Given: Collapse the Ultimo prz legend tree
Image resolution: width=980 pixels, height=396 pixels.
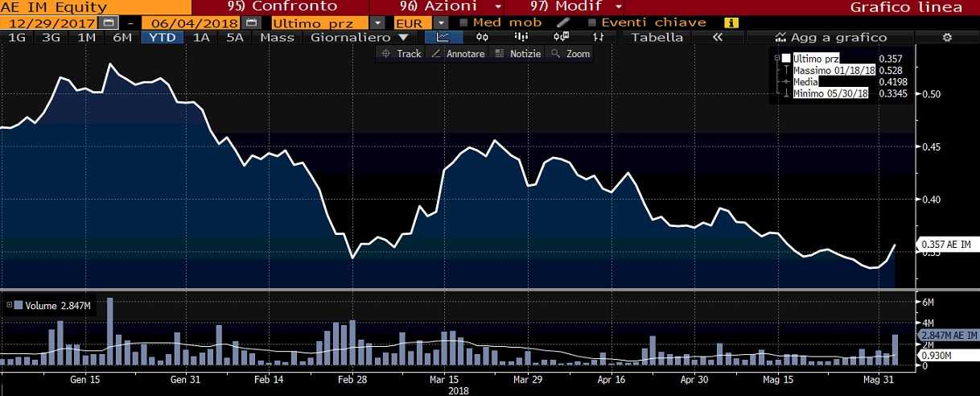Looking at the screenshot, I should pos(777,59).
